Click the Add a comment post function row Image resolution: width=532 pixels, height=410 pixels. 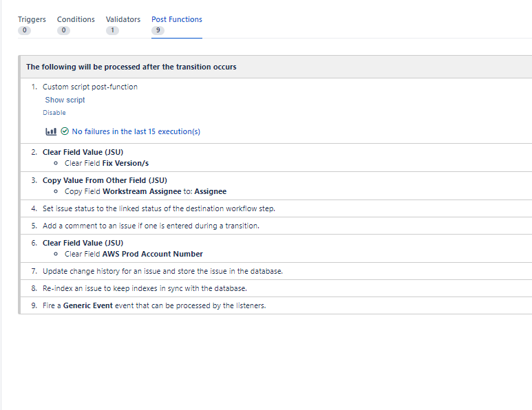coord(151,226)
